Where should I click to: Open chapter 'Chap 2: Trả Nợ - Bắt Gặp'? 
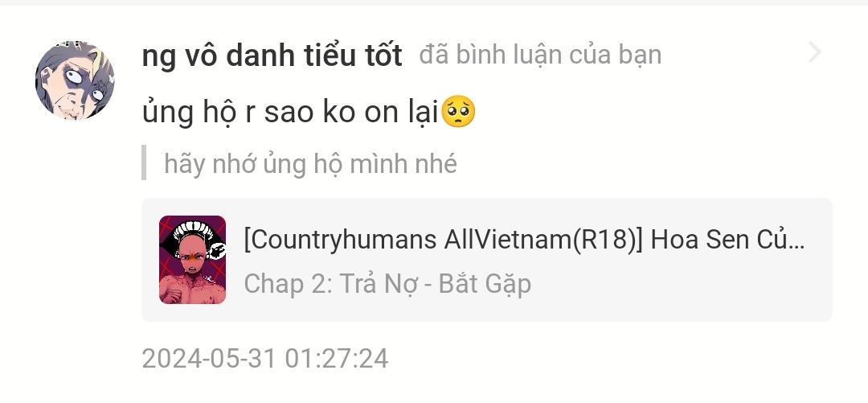tap(387, 284)
